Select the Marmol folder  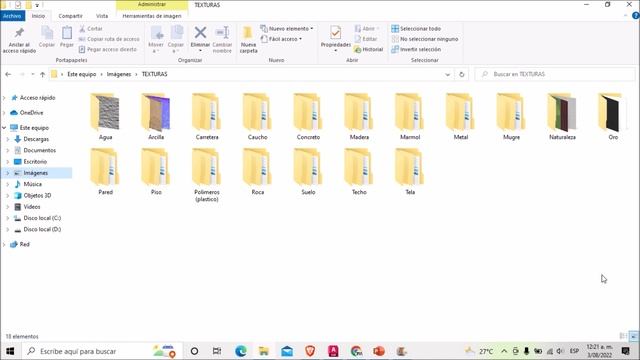410,117
